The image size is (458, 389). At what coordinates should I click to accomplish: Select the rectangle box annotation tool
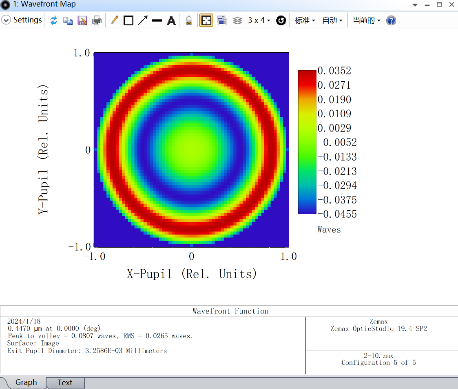(x=128, y=21)
